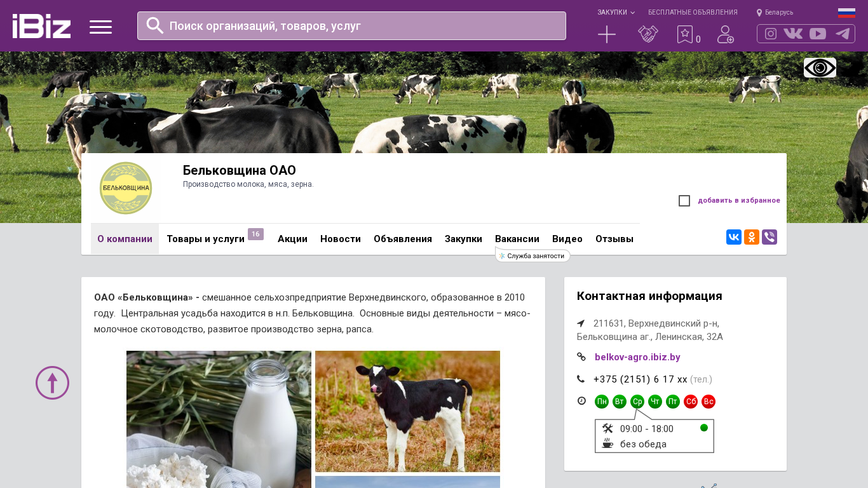Click the Бельковщина ОАО company title
This screenshot has height=488, width=868.
(240, 170)
